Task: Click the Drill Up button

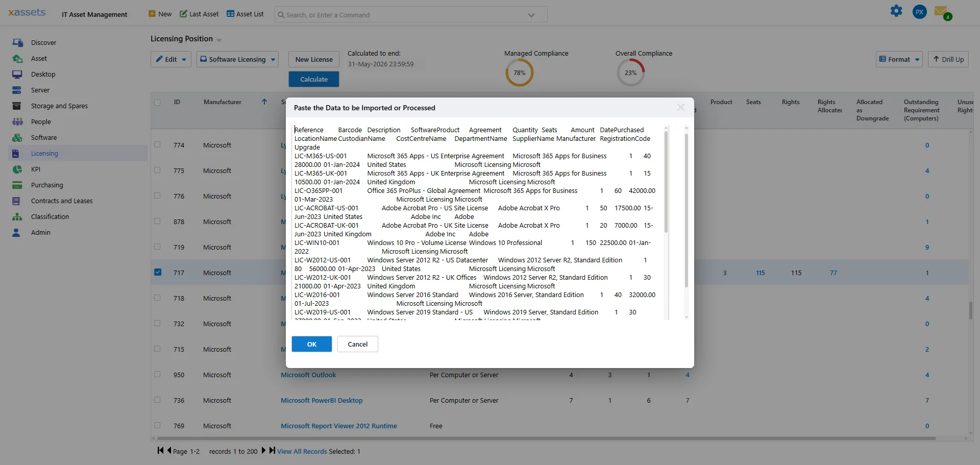Action: point(948,59)
